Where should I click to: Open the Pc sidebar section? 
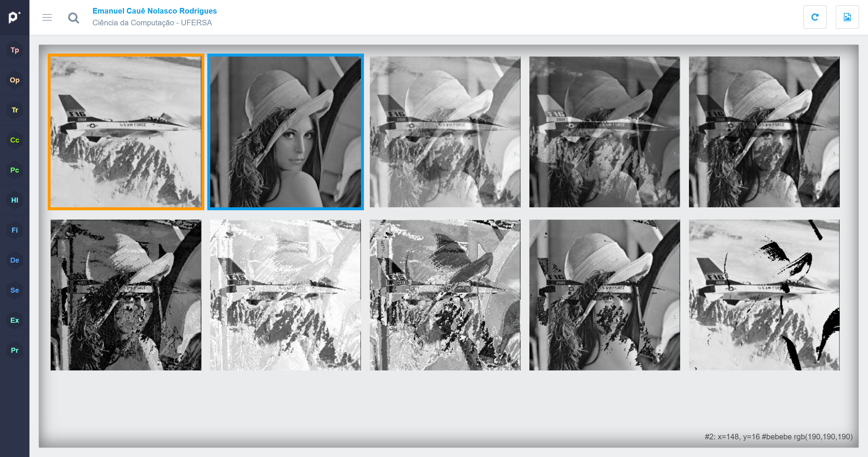pos(14,170)
